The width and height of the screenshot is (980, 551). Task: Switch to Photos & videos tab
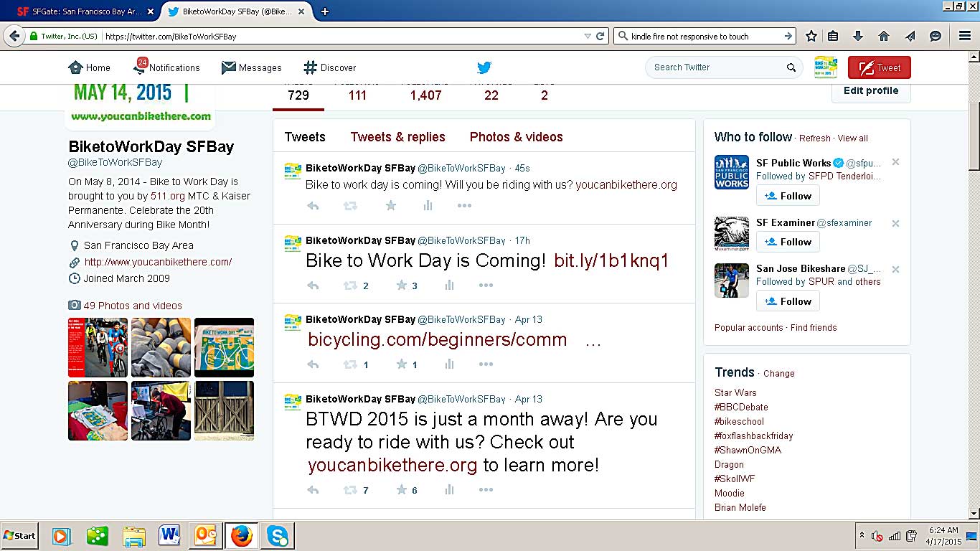517,137
